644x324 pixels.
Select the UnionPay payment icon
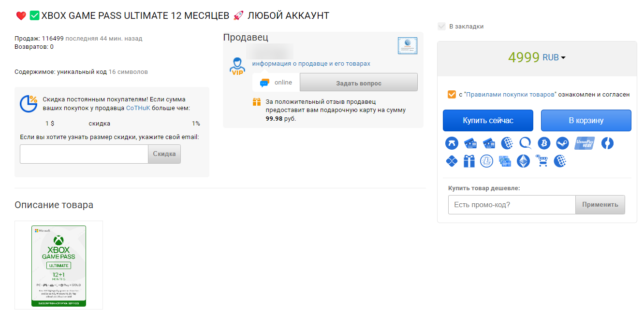click(x=585, y=143)
